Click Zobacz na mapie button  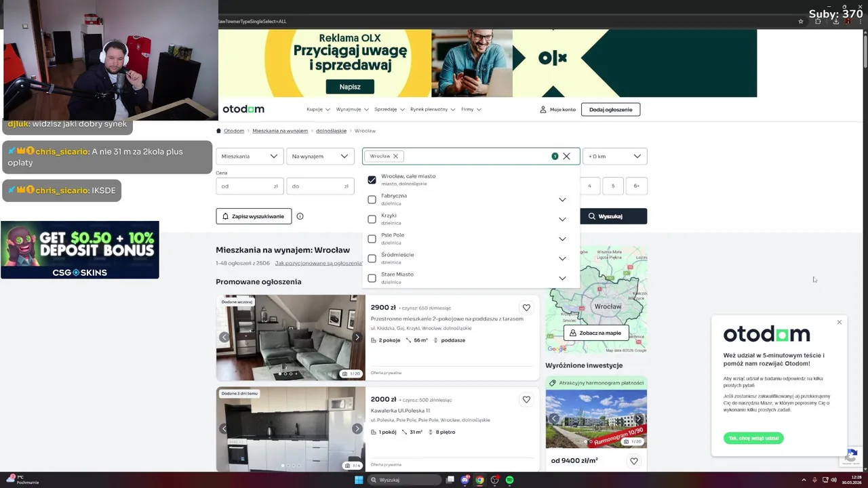pos(596,333)
